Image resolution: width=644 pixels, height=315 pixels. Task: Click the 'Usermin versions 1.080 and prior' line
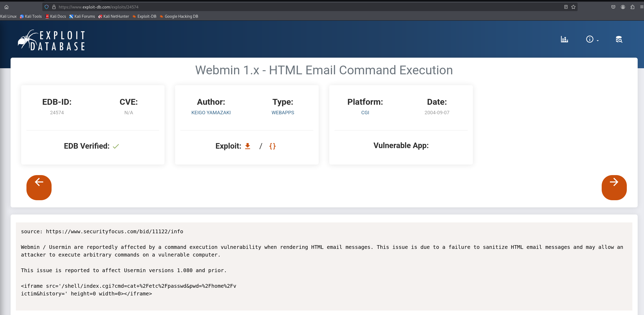coord(124,270)
